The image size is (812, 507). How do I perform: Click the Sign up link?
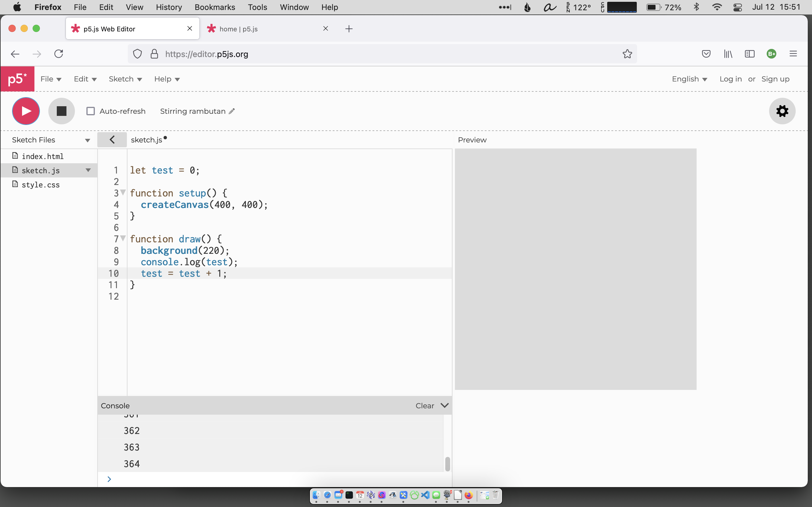coord(775,79)
